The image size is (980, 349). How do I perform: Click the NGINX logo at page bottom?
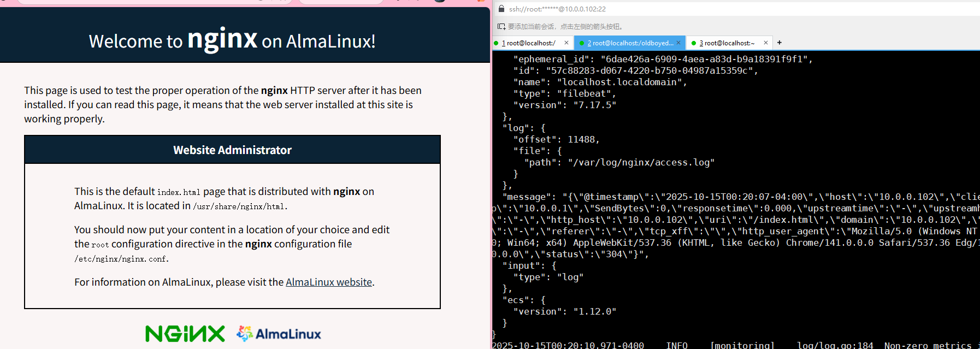(x=185, y=334)
